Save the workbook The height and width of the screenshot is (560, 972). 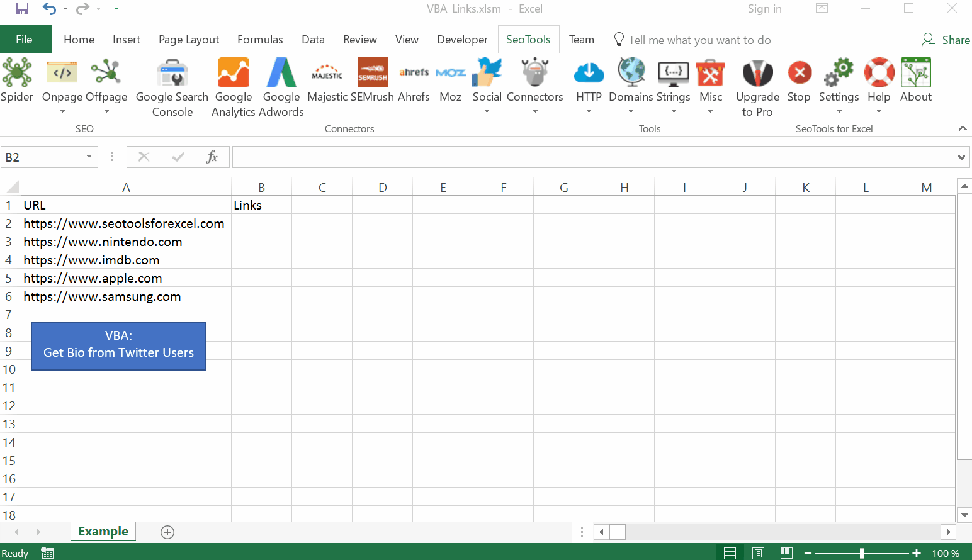pos(22,9)
